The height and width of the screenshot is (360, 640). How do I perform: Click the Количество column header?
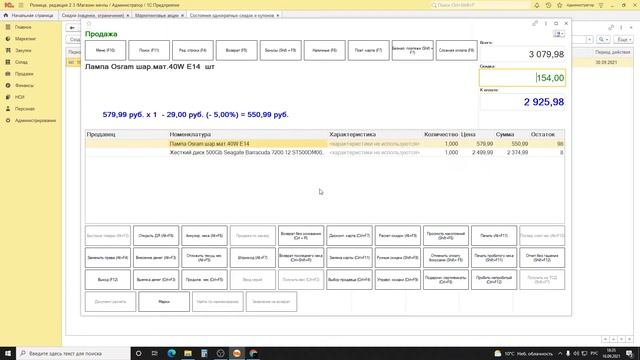pyautogui.click(x=441, y=134)
